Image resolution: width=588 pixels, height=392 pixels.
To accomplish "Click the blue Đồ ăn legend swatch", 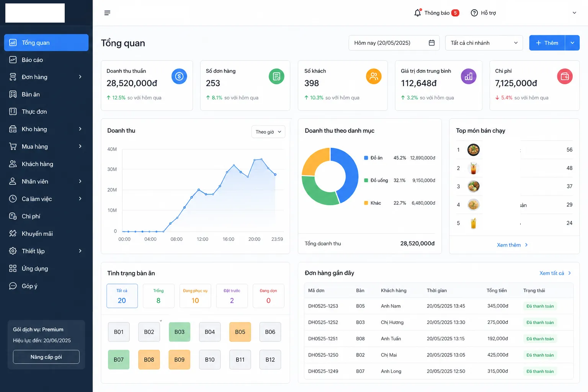I will pyautogui.click(x=366, y=158).
